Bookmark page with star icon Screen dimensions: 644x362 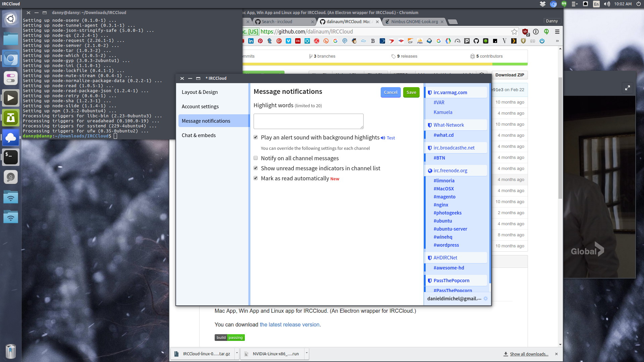pos(514,32)
